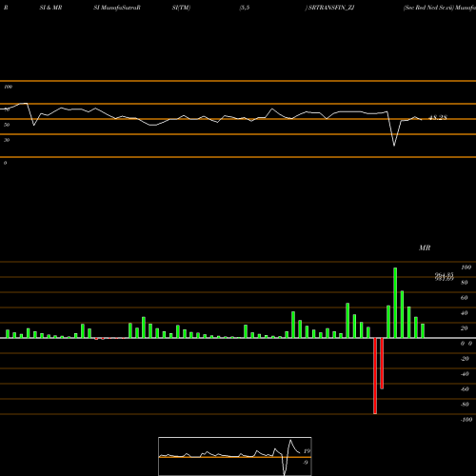The width and height of the screenshot is (476, 476).
Task: Click the tallest green MR bar
Action: pos(395,303)
